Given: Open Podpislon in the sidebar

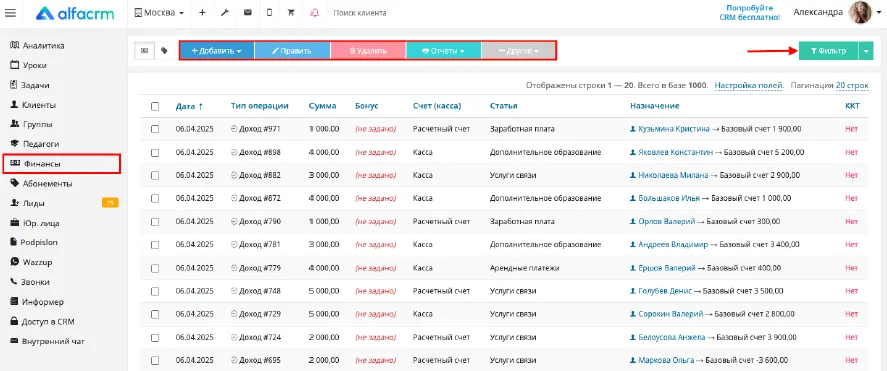Looking at the screenshot, I should coord(35,242).
